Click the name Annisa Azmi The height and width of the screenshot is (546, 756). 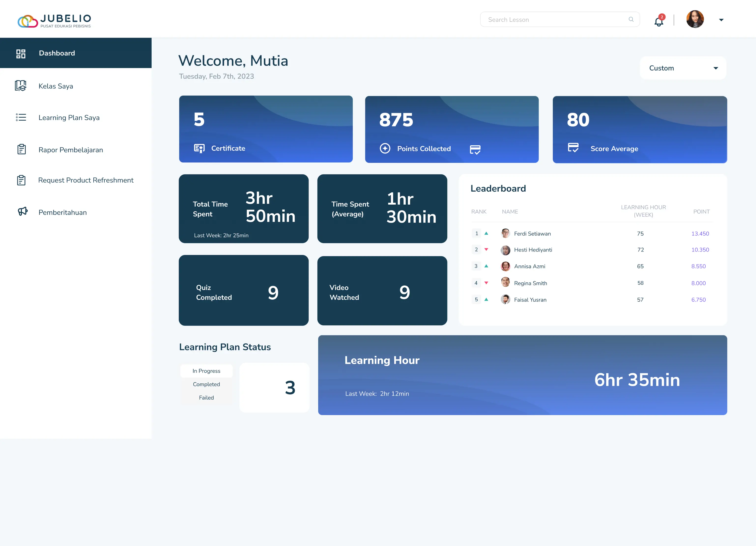pos(530,266)
